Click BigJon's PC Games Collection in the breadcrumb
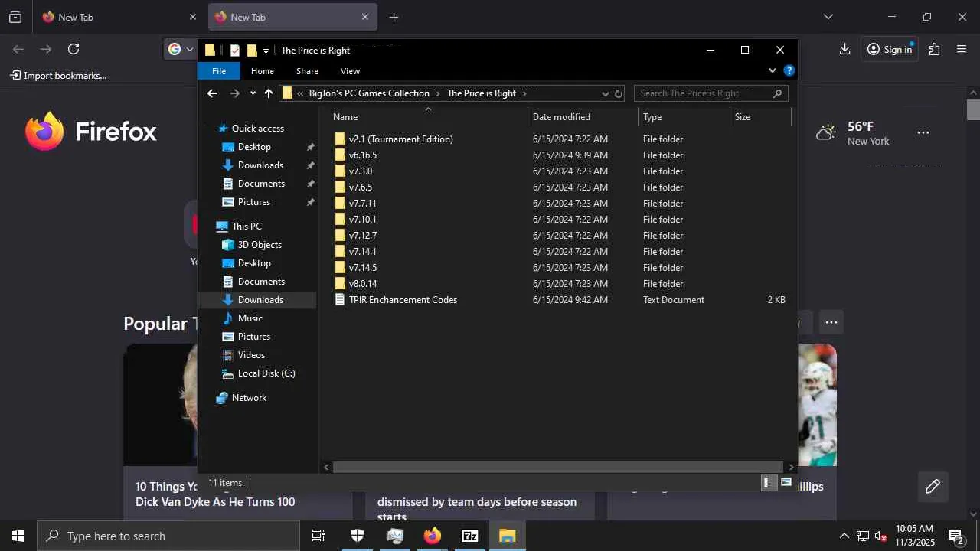 (x=369, y=93)
